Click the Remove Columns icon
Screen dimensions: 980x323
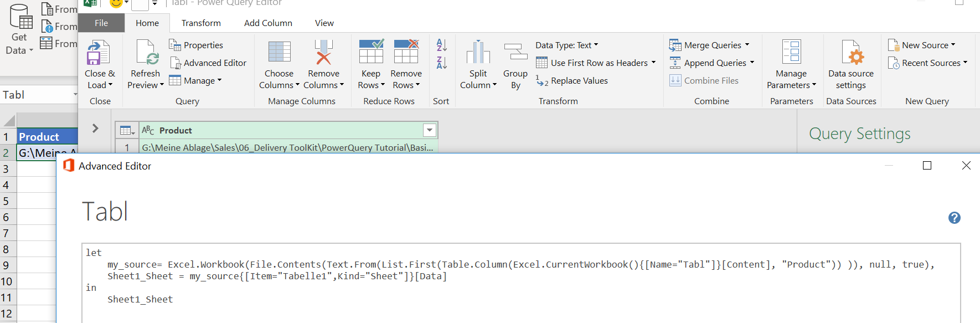click(323, 53)
